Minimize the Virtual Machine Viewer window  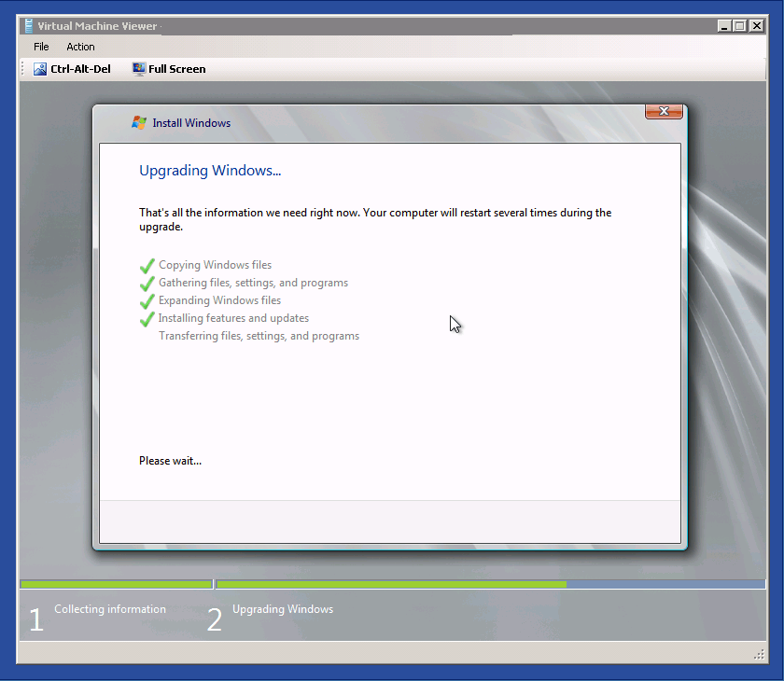coord(724,25)
